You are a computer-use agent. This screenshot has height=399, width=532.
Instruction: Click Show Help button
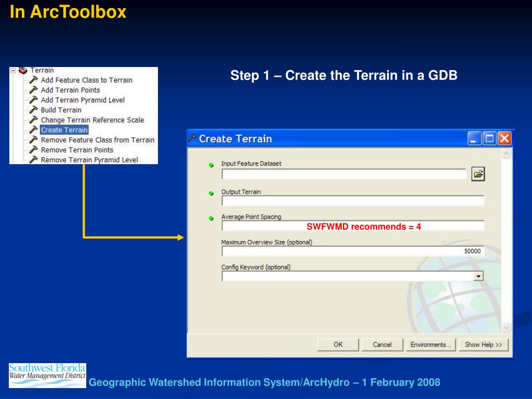(484, 345)
